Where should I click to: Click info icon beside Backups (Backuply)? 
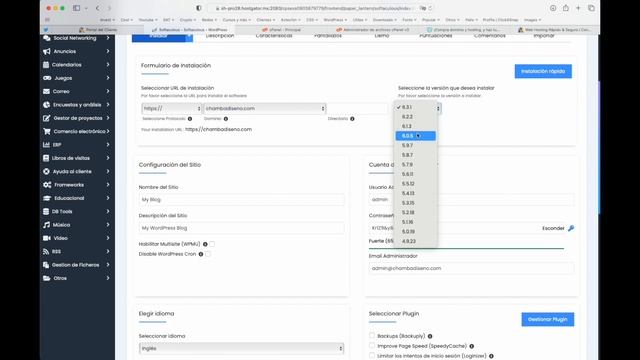point(430,336)
